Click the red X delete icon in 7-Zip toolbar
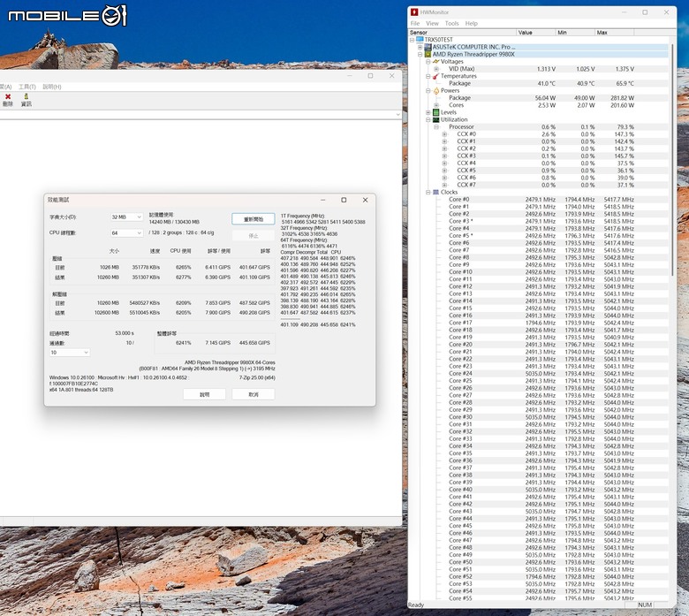 (x=7, y=96)
